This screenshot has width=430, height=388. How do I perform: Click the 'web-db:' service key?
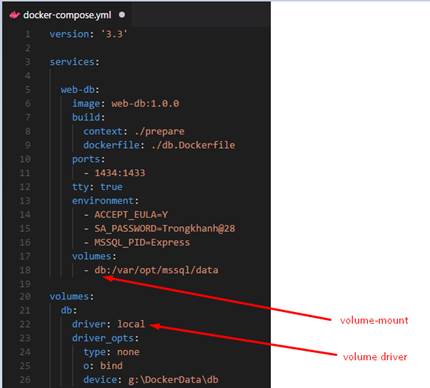[80, 90]
